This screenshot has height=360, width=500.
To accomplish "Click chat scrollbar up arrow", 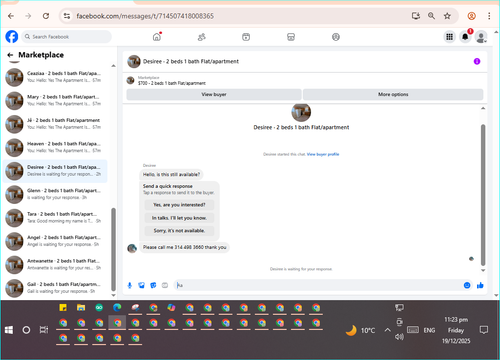I will click(x=483, y=108).
